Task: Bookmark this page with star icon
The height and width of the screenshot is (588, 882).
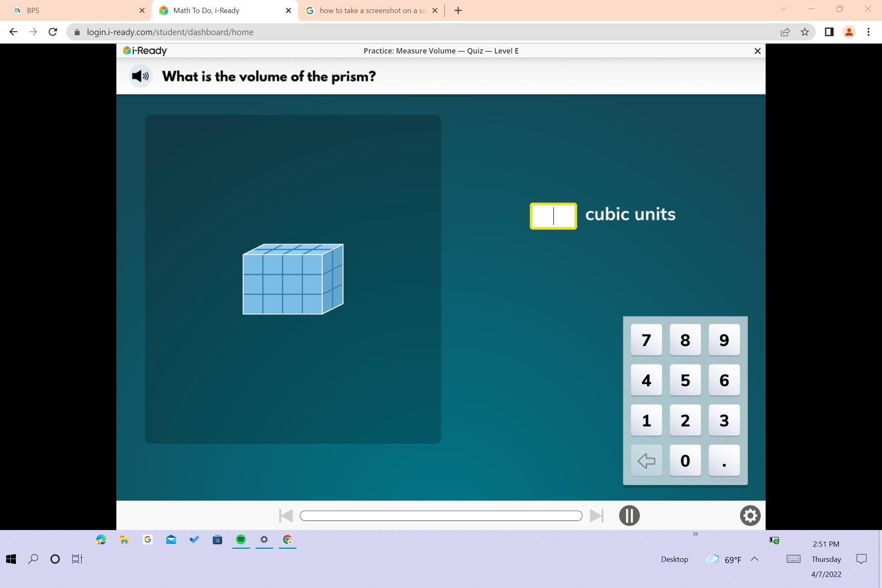Action: tap(804, 32)
